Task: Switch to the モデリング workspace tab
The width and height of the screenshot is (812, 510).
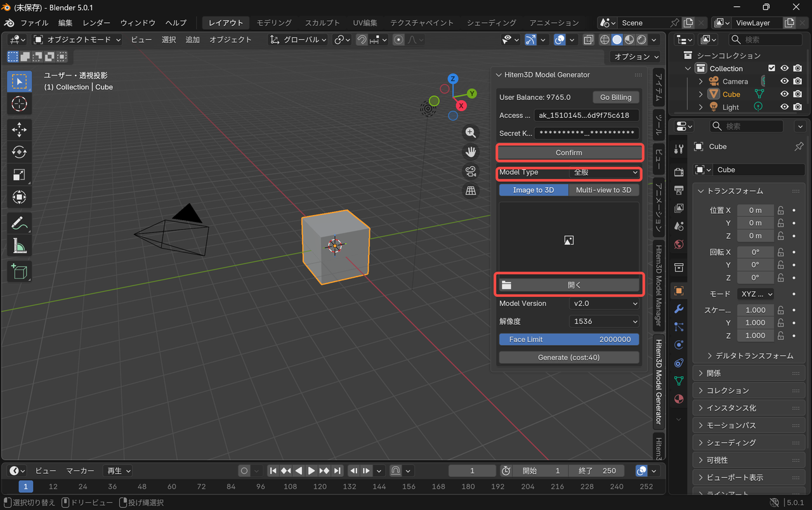Action: pos(274,23)
